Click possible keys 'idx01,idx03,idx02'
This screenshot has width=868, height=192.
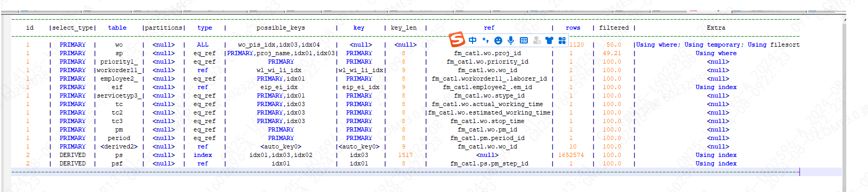(281, 155)
